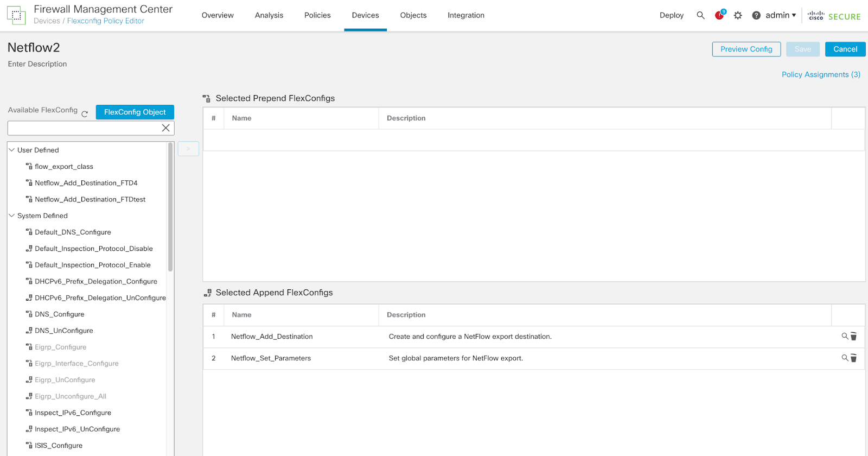This screenshot has height=456, width=868.
Task: Cancel editing the Netflow2 policy
Action: pyautogui.click(x=845, y=49)
